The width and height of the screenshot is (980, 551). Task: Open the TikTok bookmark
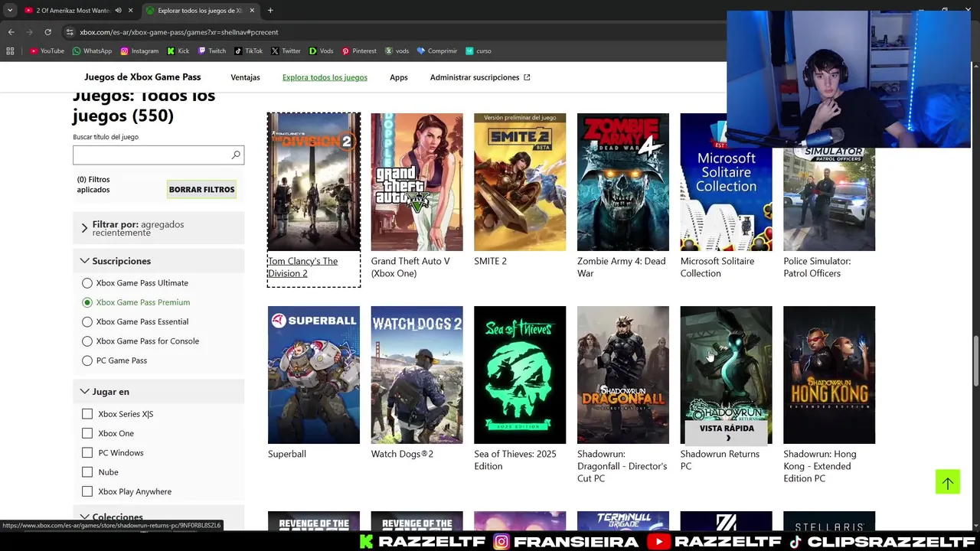[249, 51]
